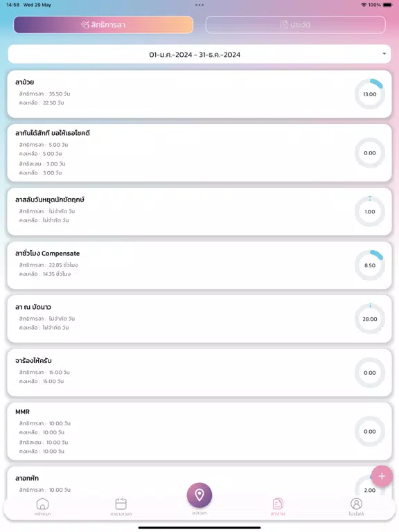Click the 8.50 progress ring for Compensate
Viewport: 399px width, 532px height.
tap(370, 265)
